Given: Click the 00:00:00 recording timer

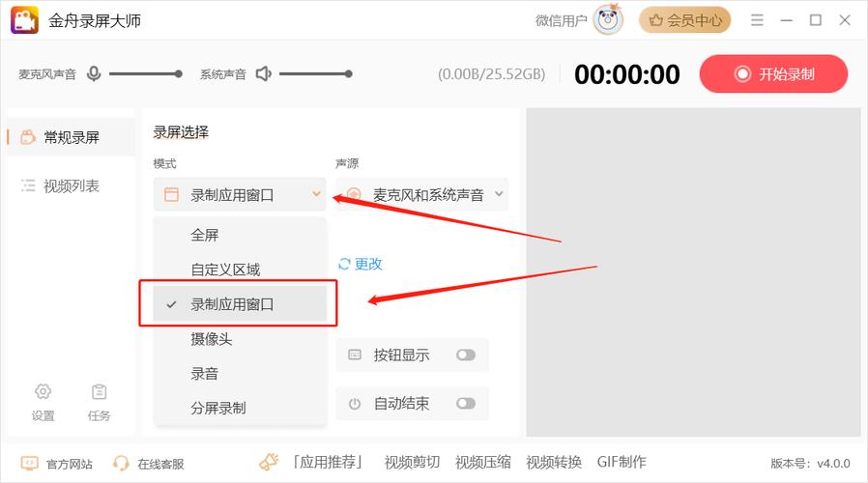Looking at the screenshot, I should click(x=626, y=74).
